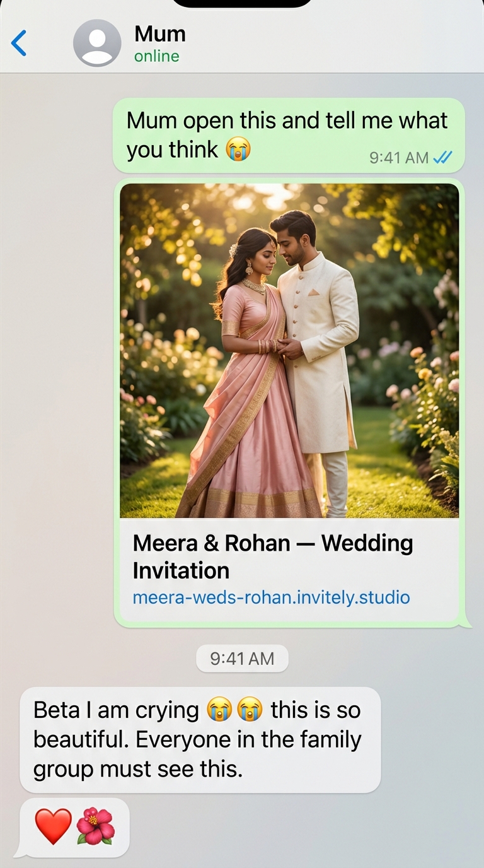
Task: Tap the red heart emoji
Action: (53, 827)
